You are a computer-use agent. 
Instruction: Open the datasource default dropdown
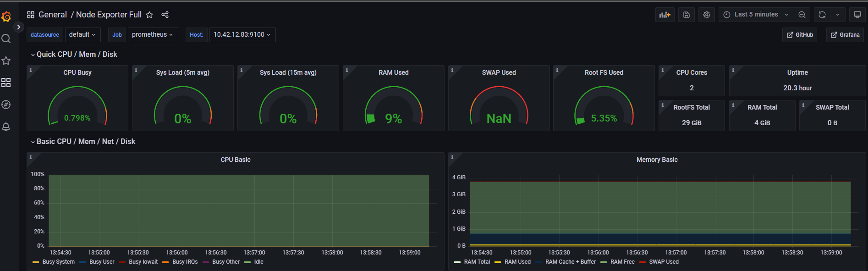point(82,34)
